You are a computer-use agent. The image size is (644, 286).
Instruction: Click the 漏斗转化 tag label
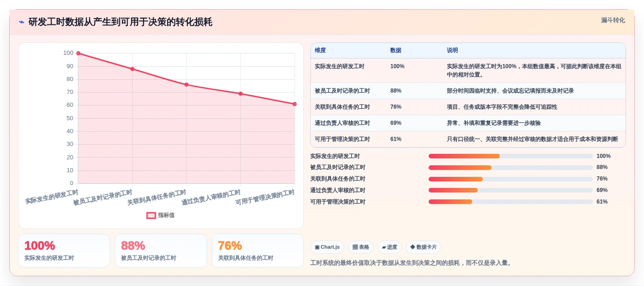pos(613,20)
